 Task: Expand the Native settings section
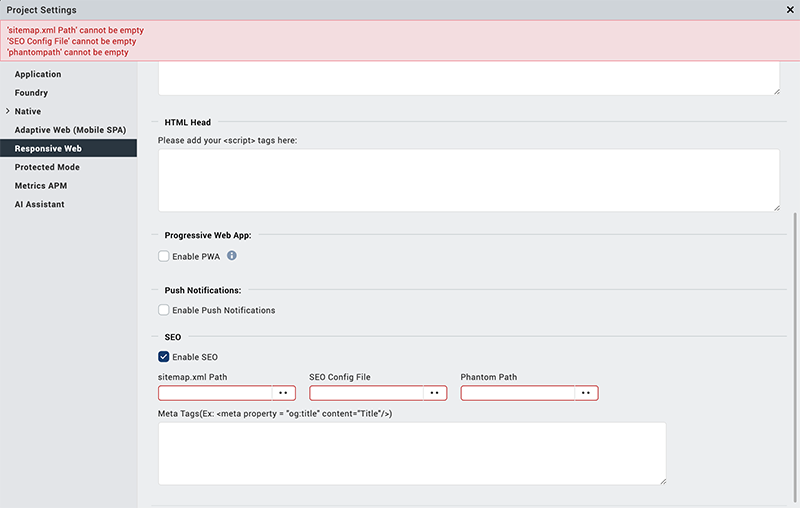8,111
